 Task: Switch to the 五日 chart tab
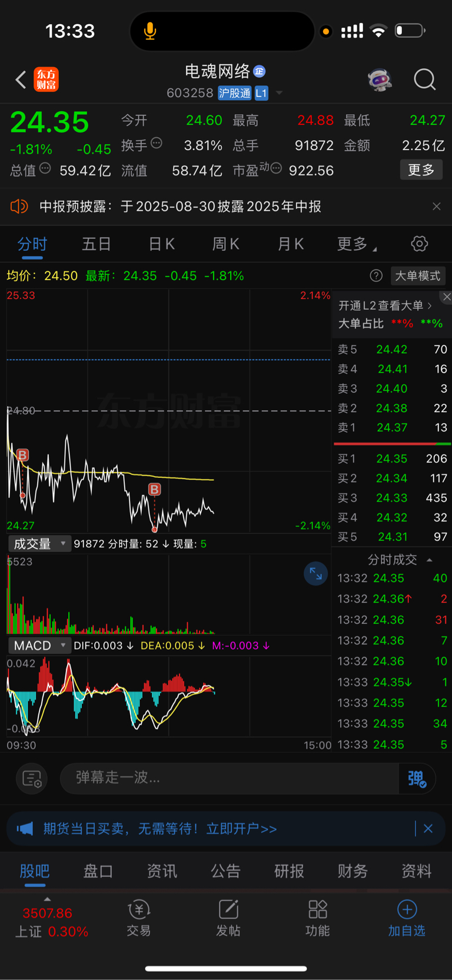(97, 244)
